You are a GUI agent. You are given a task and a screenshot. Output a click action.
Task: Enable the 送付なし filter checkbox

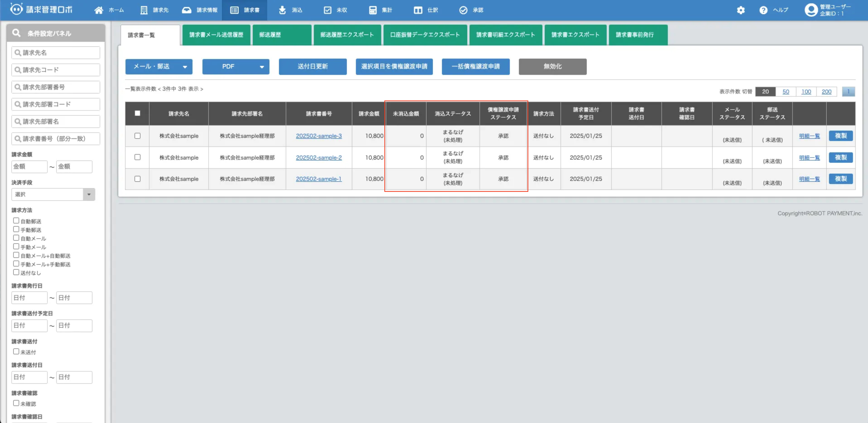click(x=16, y=272)
